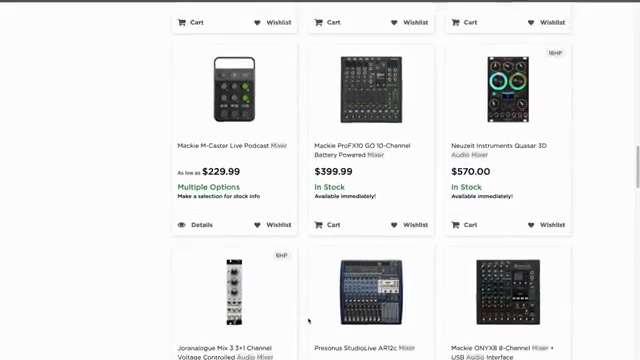The image size is (640, 360).
Task: Click cart icon in top-middle product card
Action: pos(318,22)
